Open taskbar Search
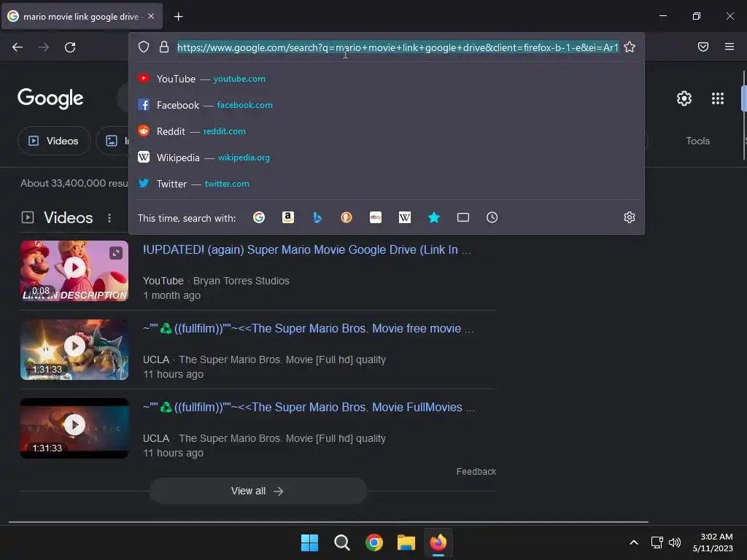The width and height of the screenshot is (747, 560). tap(342, 542)
